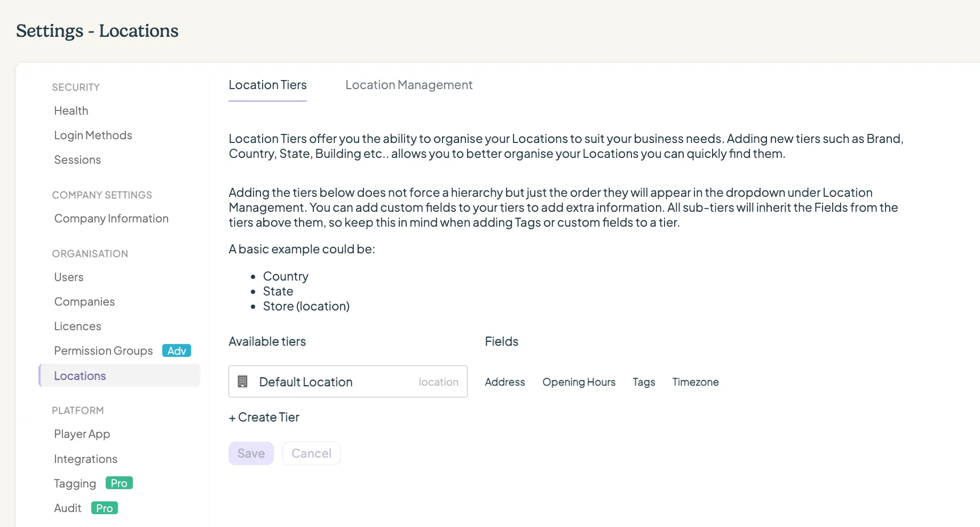Click the 'location' type label in the tier row
The height and width of the screenshot is (527, 980).
[438, 382]
